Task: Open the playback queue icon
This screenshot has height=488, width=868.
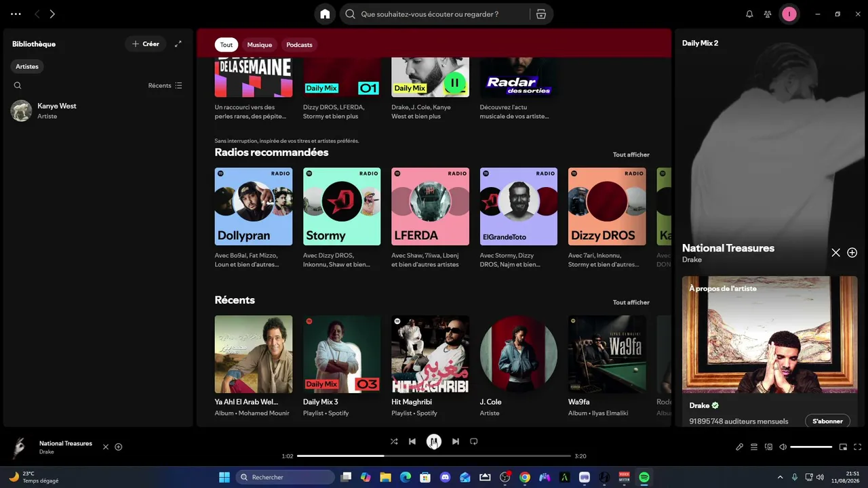Action: pos(754,447)
